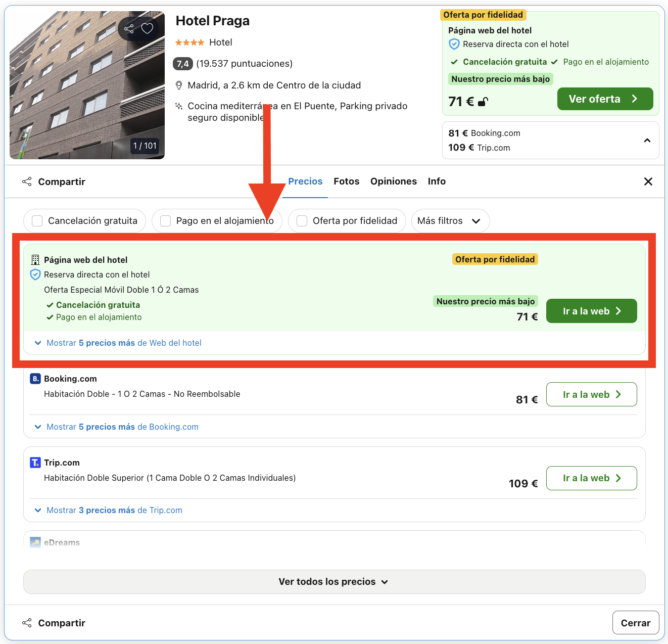
Task: Open the Hotel Praga photo gallery thumbnail
Action: coord(87,85)
